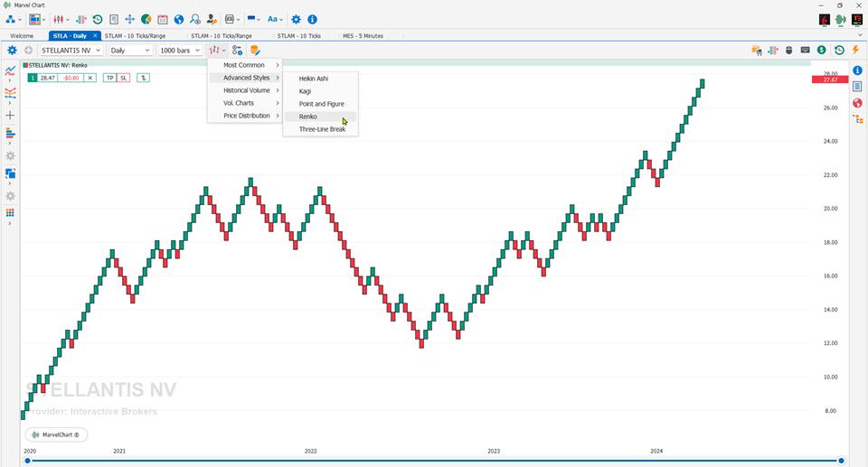Click the keyboard icon in chart toolbar
The image size is (868, 467).
[805, 50]
